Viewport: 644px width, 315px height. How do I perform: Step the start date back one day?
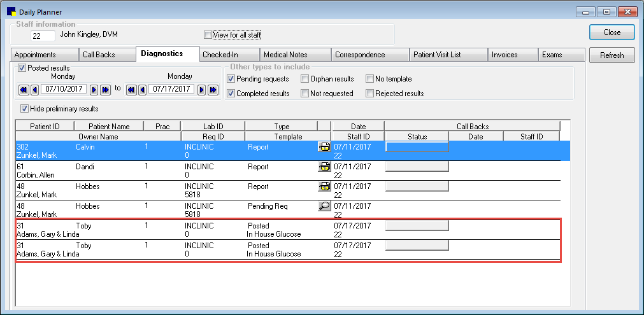tap(34, 90)
